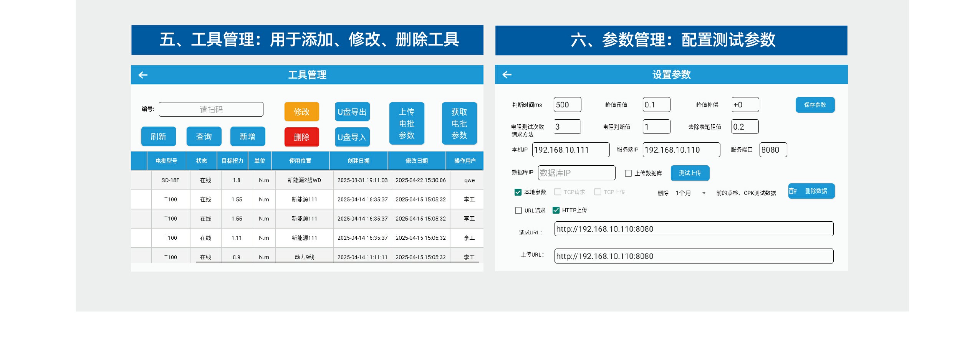
Task: Toggle the URL请求 checkbox
Action: pyautogui.click(x=518, y=211)
